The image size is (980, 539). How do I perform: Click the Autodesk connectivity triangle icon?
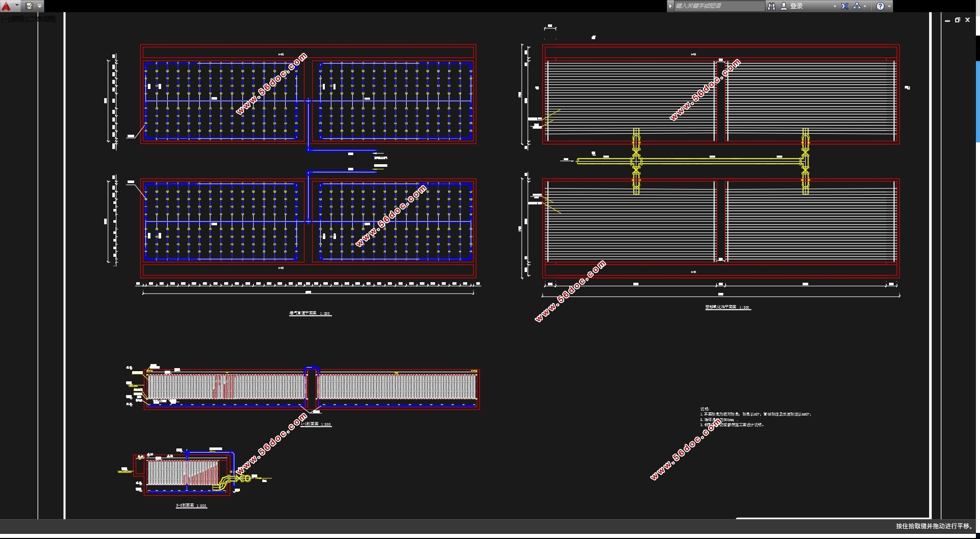pos(857,6)
